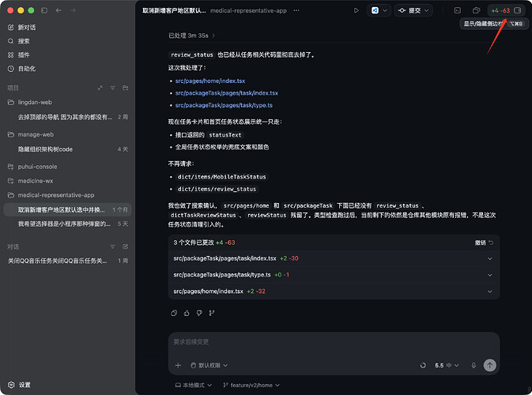Viewport: 532px width, 395px height.
Task: Click the filter icon in 对话 header
Action: [112, 246]
